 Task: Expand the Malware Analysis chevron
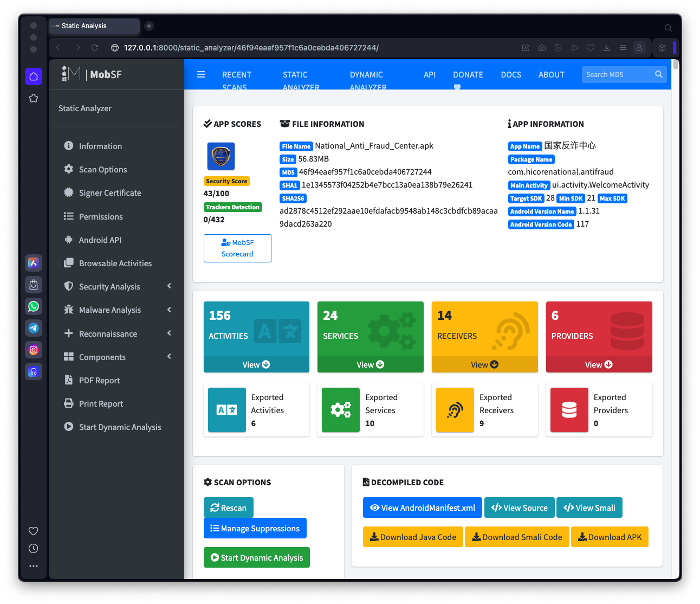pyautogui.click(x=169, y=310)
